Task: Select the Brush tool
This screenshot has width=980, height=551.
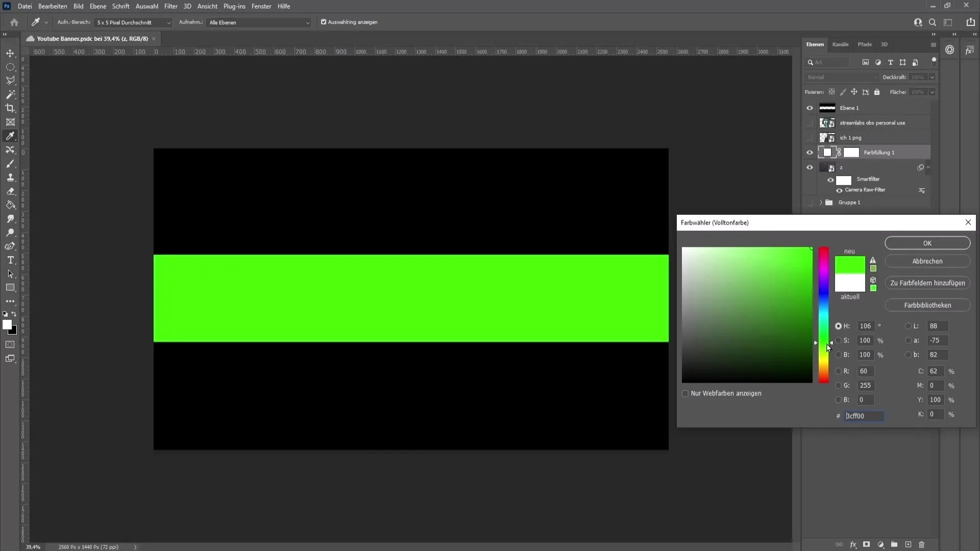Action: point(10,164)
